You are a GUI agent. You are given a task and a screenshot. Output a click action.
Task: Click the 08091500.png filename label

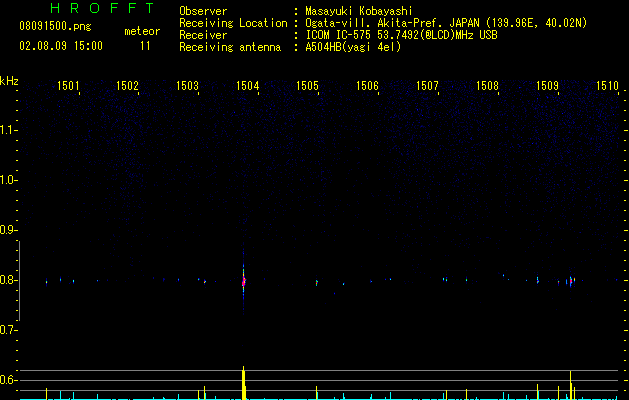pos(55,27)
